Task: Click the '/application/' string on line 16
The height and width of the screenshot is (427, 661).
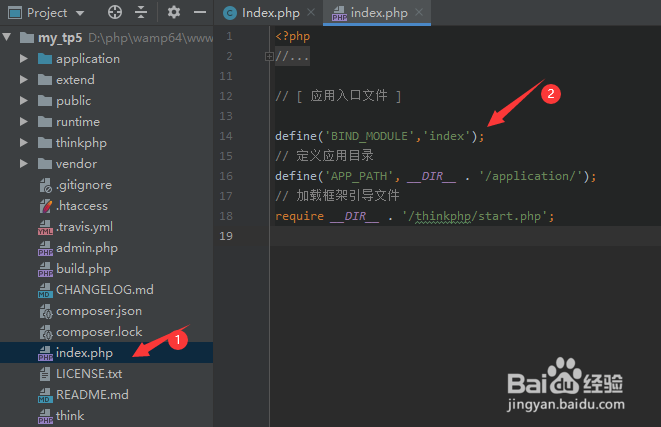Action: pos(531,176)
